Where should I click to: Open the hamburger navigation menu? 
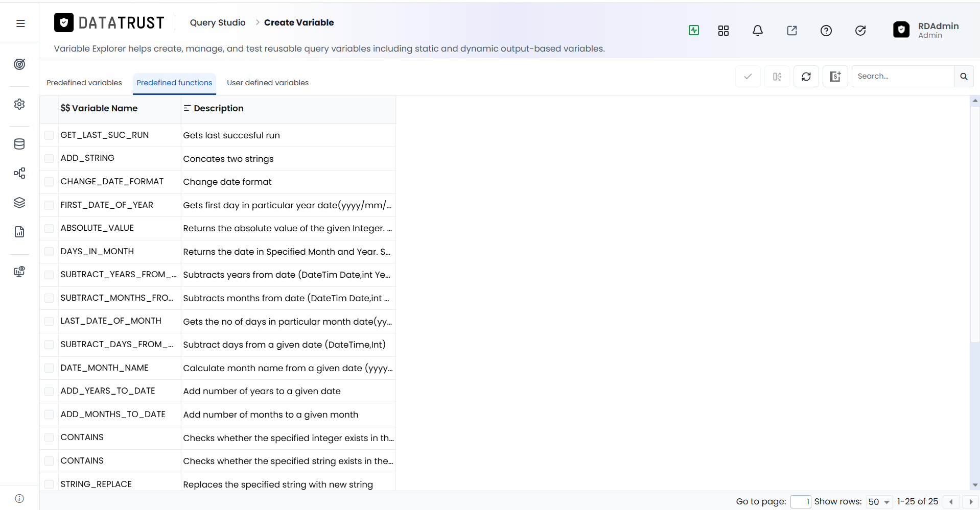pyautogui.click(x=20, y=23)
